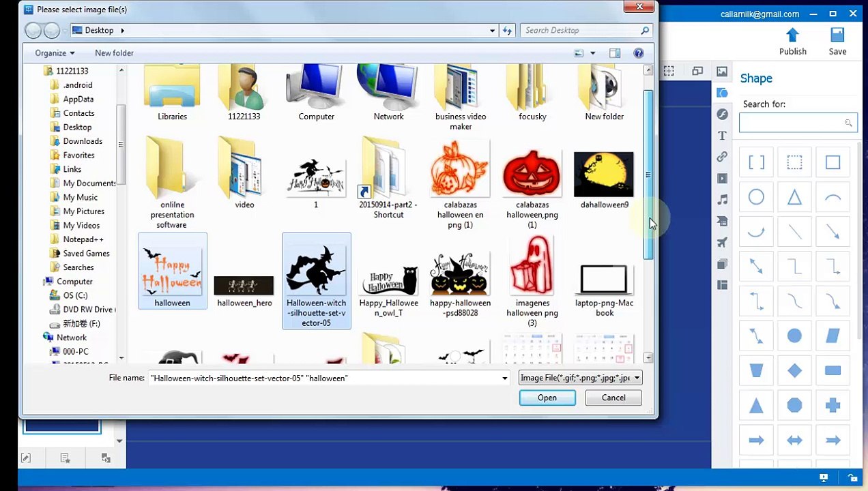Expand the Desktop breadcrumb chevron
This screenshot has height=491, width=868.
click(x=122, y=30)
